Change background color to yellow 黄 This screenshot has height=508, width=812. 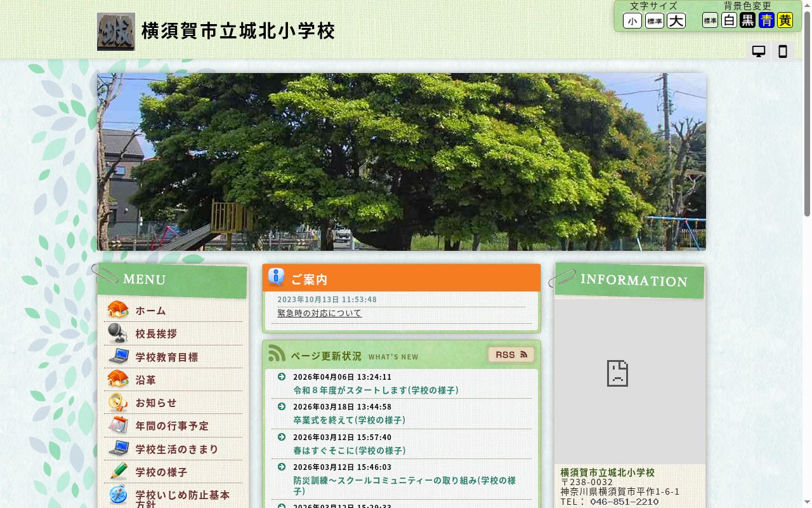click(x=785, y=20)
